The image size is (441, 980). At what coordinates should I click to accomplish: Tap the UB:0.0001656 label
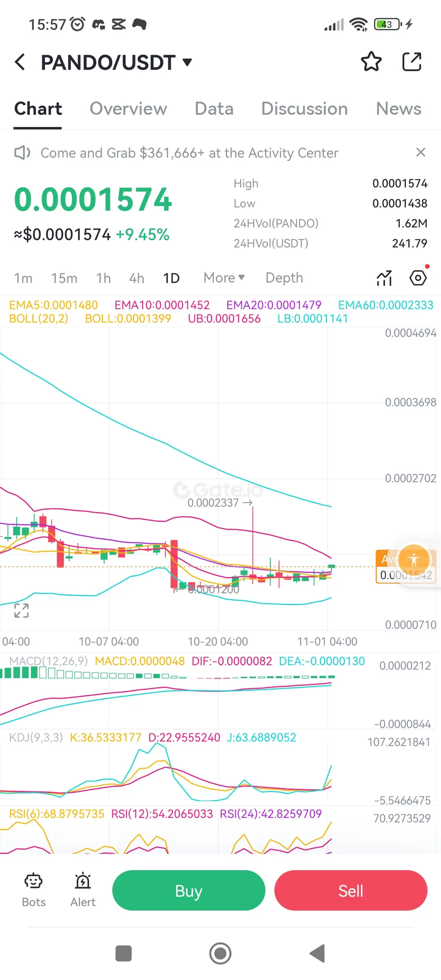[x=224, y=318]
